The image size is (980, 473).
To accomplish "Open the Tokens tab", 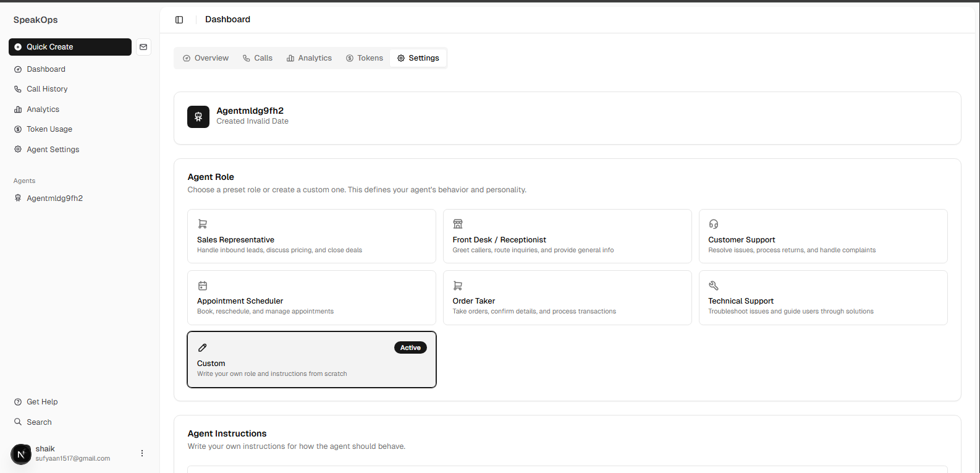I will coord(365,58).
